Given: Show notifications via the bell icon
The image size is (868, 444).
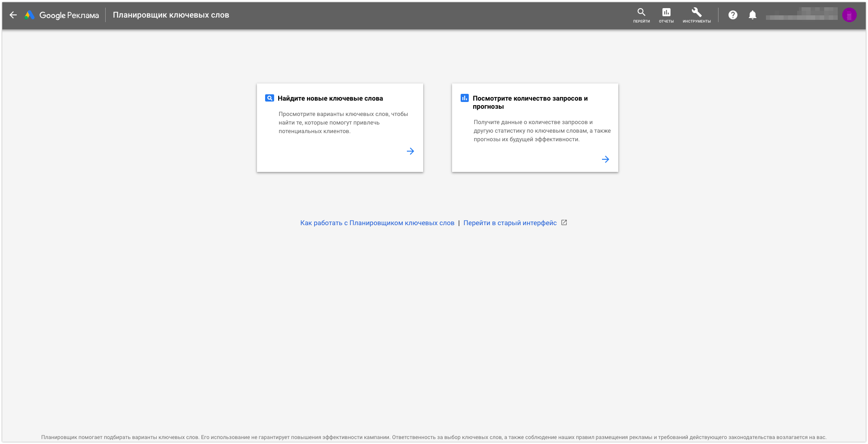Looking at the screenshot, I should [752, 15].
